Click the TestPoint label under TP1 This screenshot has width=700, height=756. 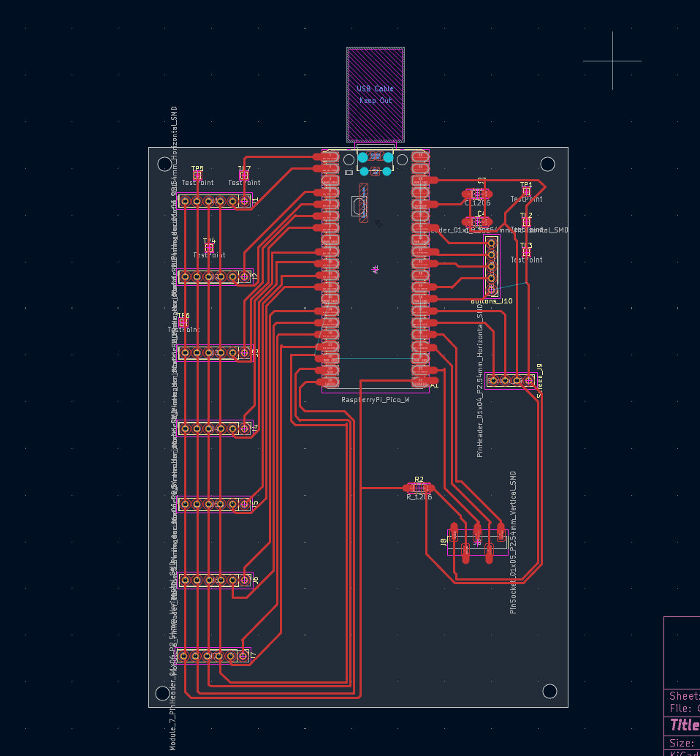pos(527,199)
